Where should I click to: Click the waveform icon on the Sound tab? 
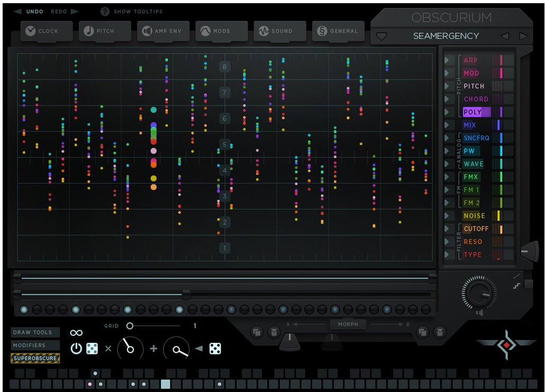(264, 31)
